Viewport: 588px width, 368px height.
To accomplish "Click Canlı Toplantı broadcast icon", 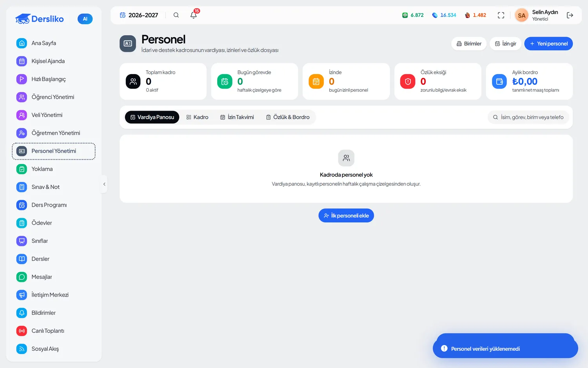I will coord(22,331).
